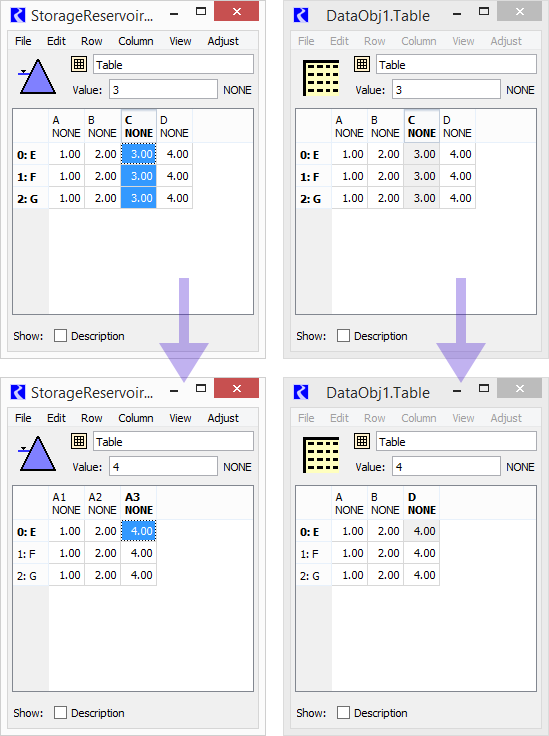Click the table grid icon in bottom-left StorageReservoir window
The height and width of the screenshot is (736, 549).
[x=79, y=441]
